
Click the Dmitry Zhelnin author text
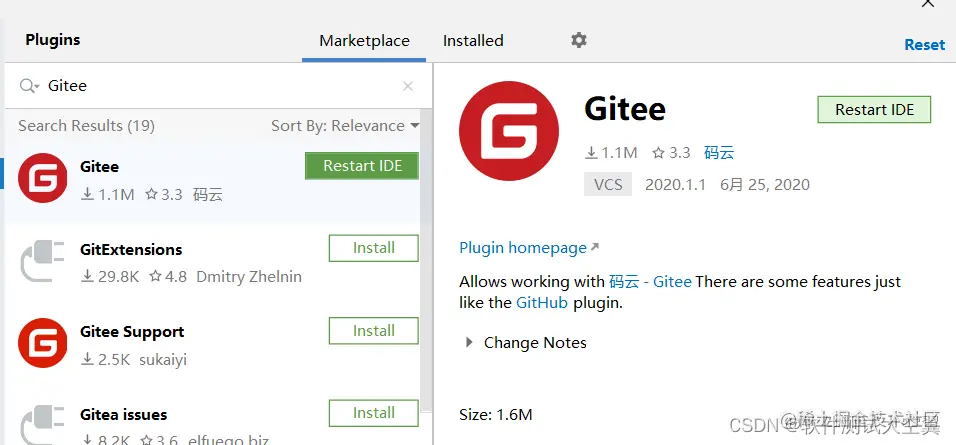click(x=249, y=277)
